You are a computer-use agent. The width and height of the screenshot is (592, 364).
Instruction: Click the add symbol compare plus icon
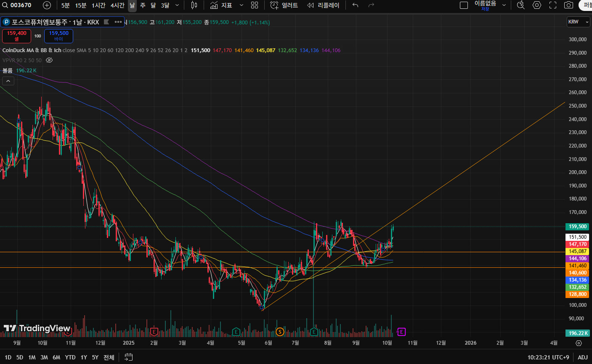(47, 5)
